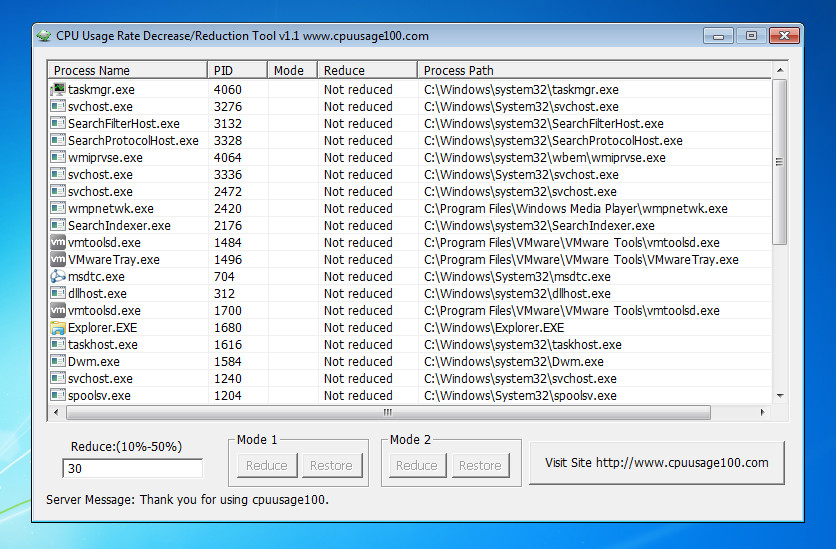
Task: Click the VMwareTray.exe VMware icon
Action: point(58,260)
